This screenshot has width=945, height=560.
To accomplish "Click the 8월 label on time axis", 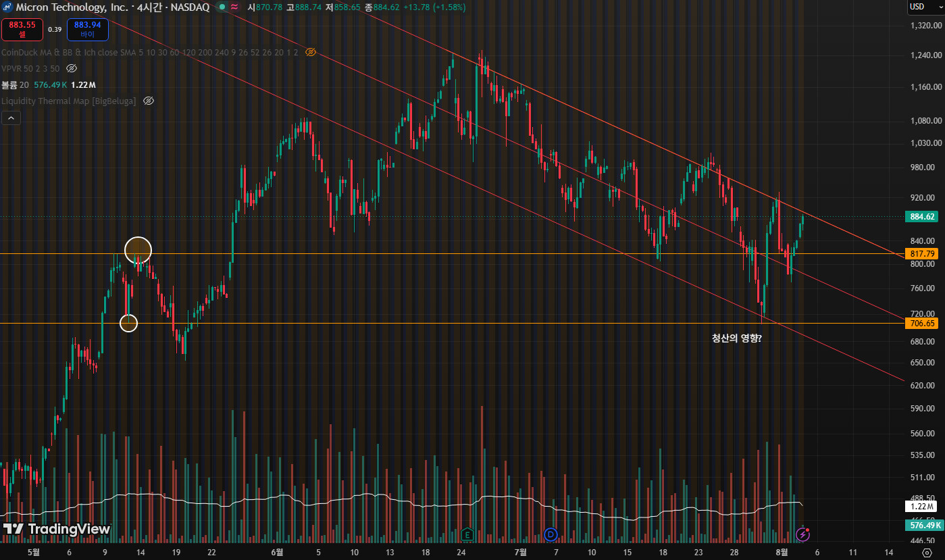I will pyautogui.click(x=782, y=552).
